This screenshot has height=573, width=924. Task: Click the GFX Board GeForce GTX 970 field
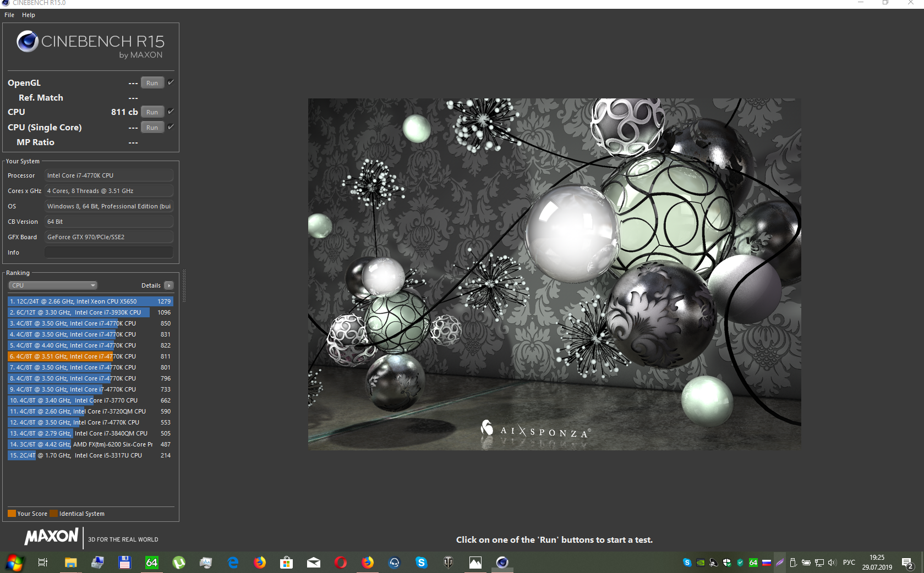click(x=109, y=237)
